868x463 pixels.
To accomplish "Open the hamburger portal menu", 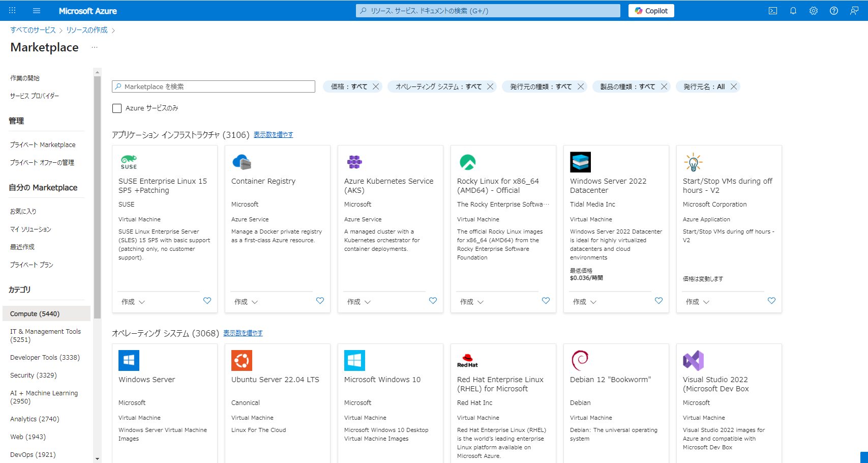I will pyautogui.click(x=37, y=11).
